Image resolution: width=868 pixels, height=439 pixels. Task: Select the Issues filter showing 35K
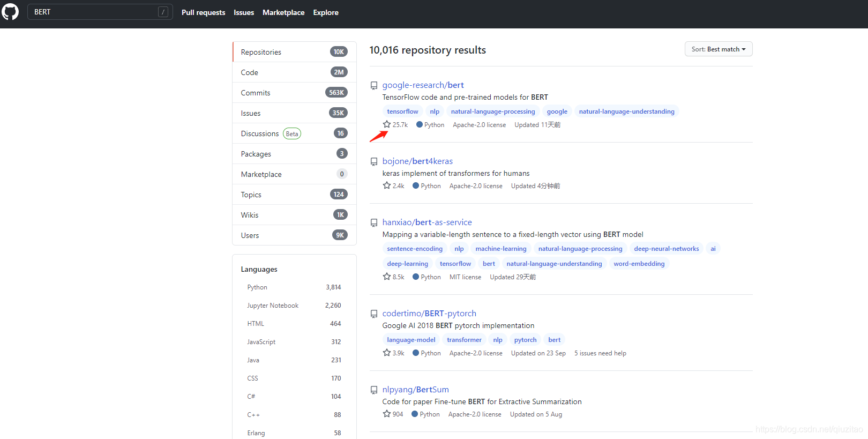[x=294, y=113]
